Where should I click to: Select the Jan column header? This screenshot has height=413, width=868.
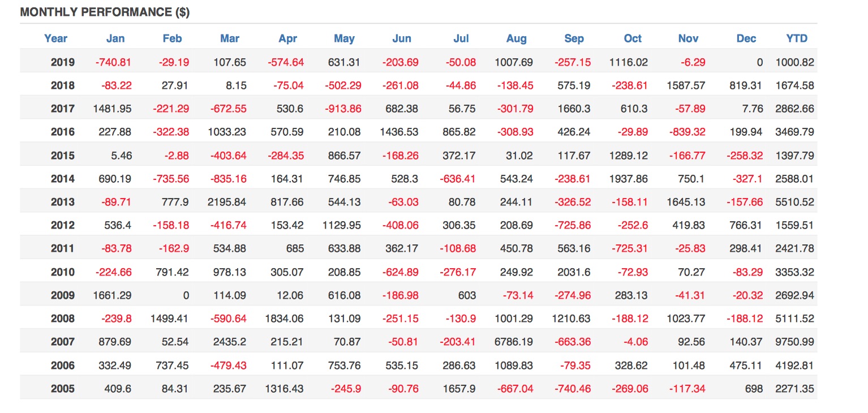[115, 38]
